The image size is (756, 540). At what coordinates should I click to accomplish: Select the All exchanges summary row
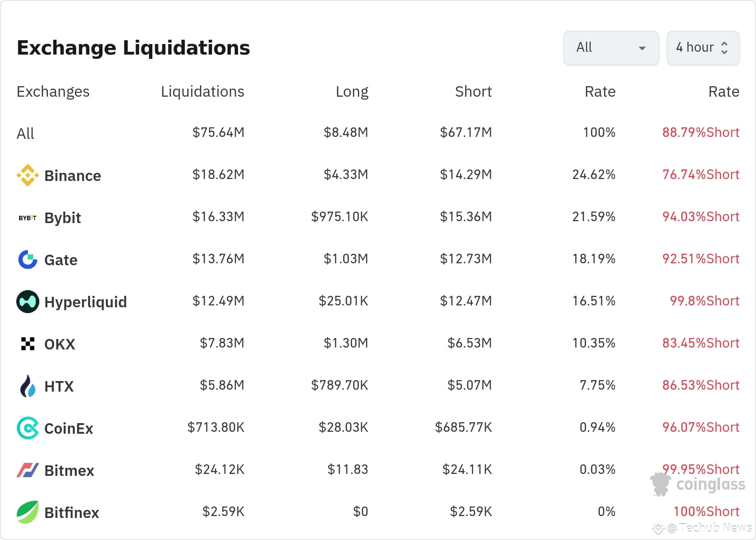tap(25, 133)
